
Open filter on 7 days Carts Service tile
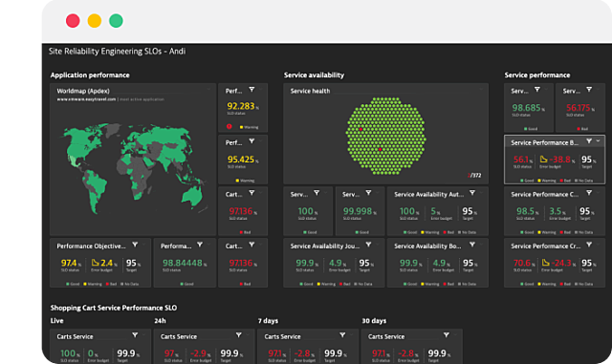click(342, 335)
